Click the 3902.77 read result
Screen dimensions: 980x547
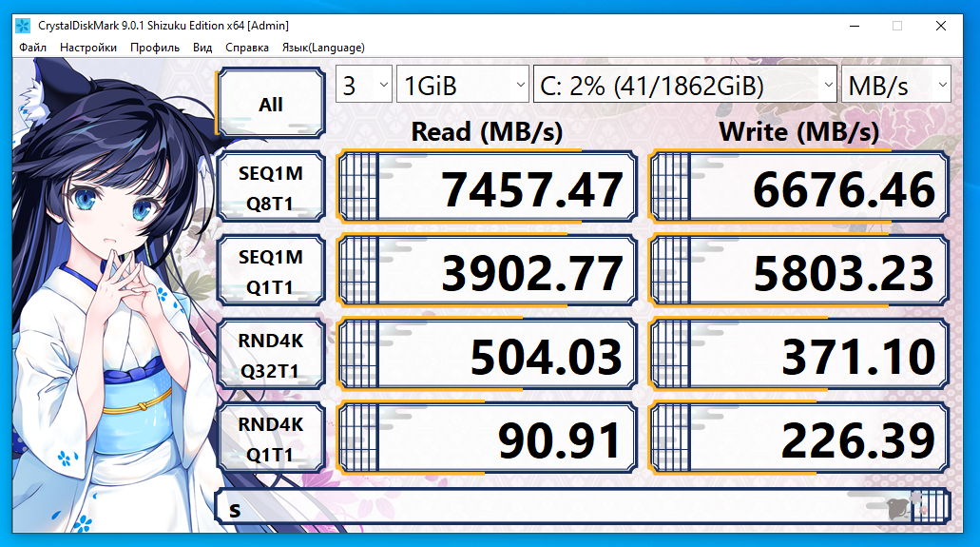487,271
